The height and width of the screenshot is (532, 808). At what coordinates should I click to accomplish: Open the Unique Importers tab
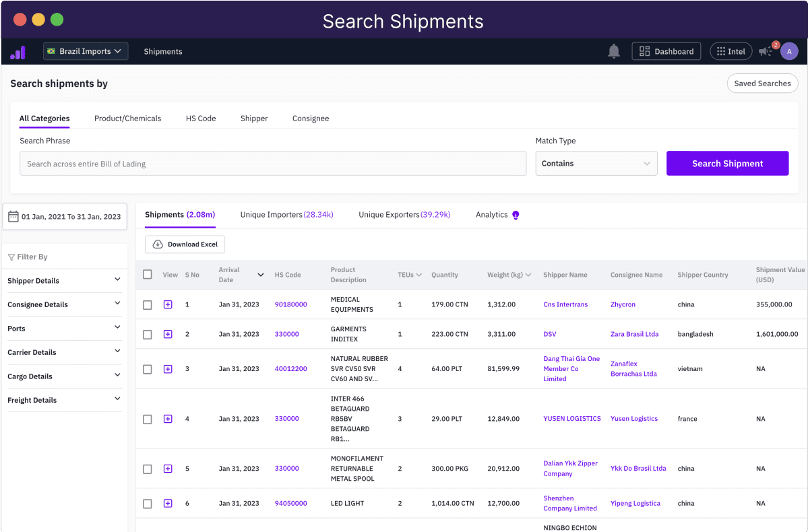tap(287, 215)
